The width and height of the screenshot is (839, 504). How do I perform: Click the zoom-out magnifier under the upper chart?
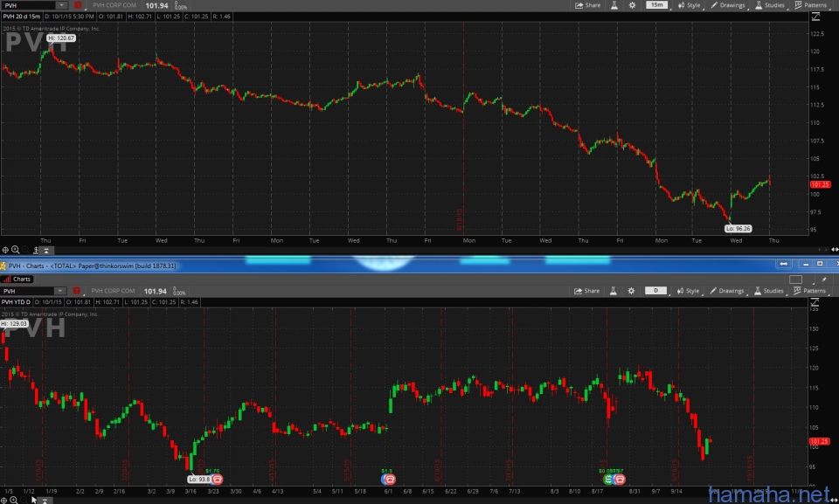coord(24,250)
